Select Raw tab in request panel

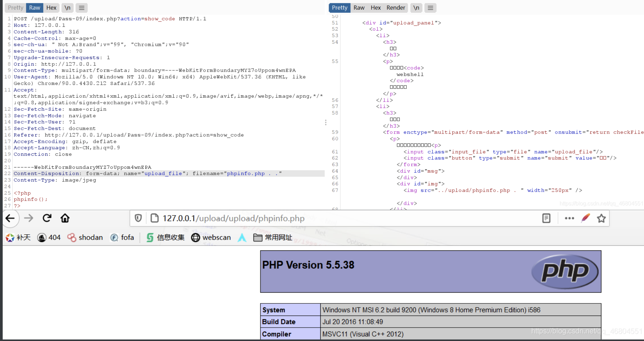[35, 8]
